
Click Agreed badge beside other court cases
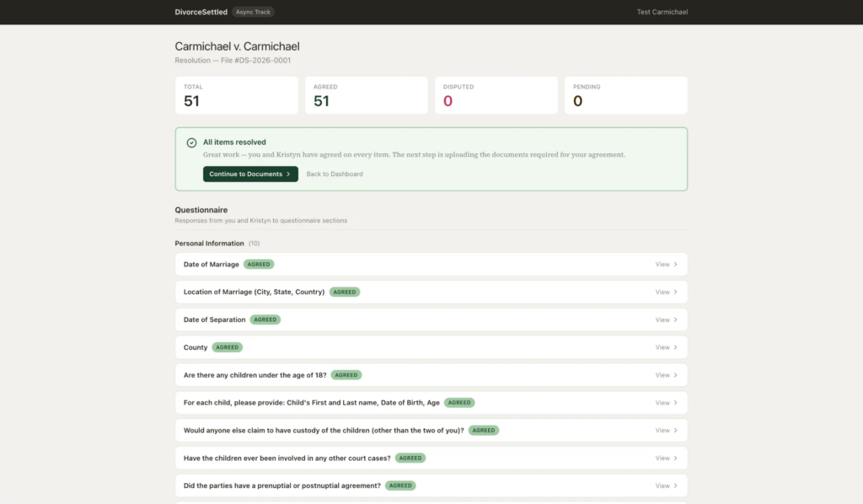(x=410, y=458)
